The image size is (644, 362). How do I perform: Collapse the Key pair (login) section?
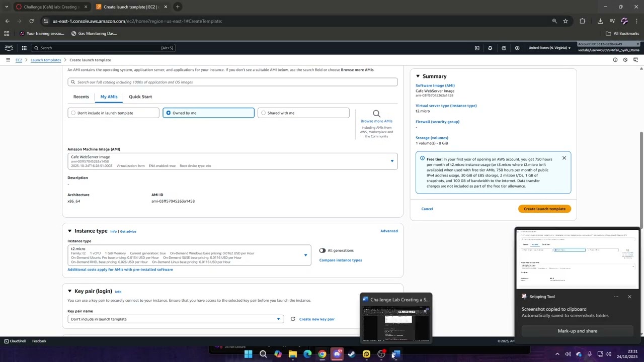coord(69,291)
